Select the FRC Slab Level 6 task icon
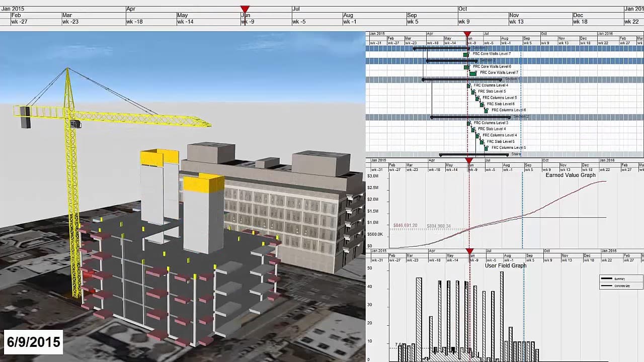The height and width of the screenshot is (362, 644). (481, 105)
